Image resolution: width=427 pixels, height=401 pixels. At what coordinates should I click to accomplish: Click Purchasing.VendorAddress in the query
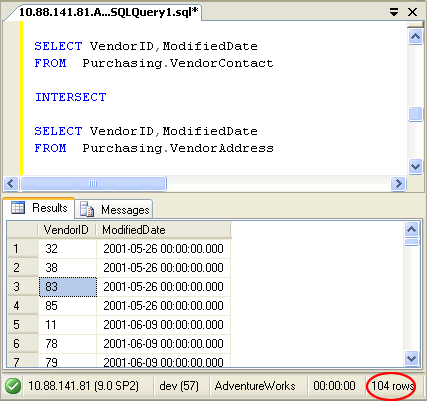click(x=178, y=148)
